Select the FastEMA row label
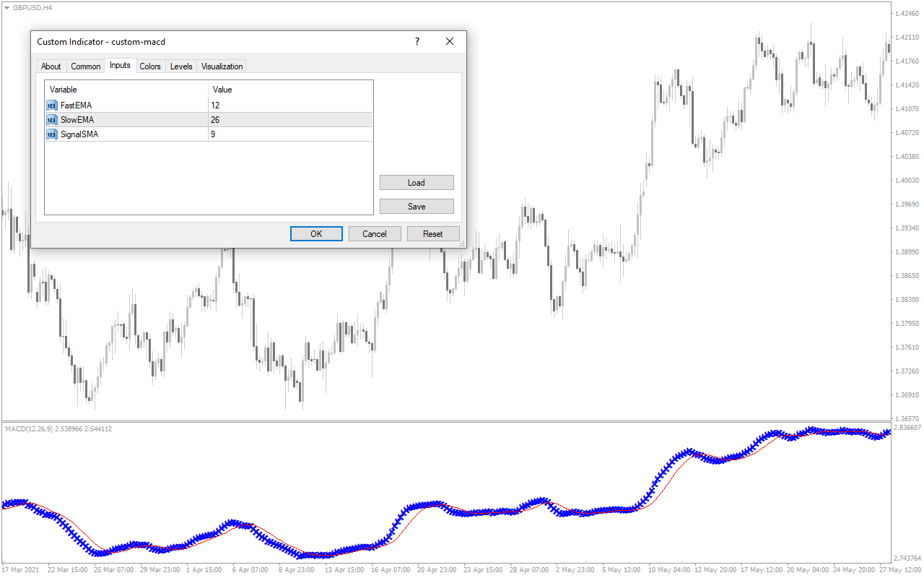 (76, 105)
